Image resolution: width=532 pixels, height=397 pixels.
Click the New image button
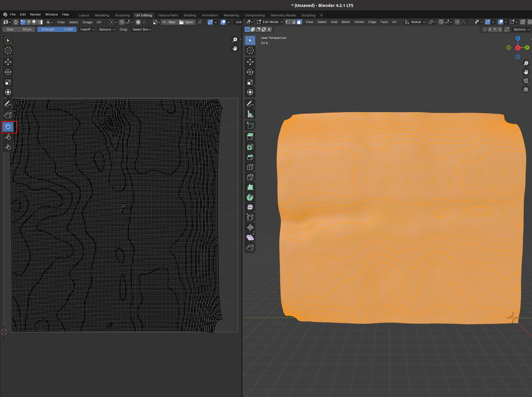tap(169, 22)
